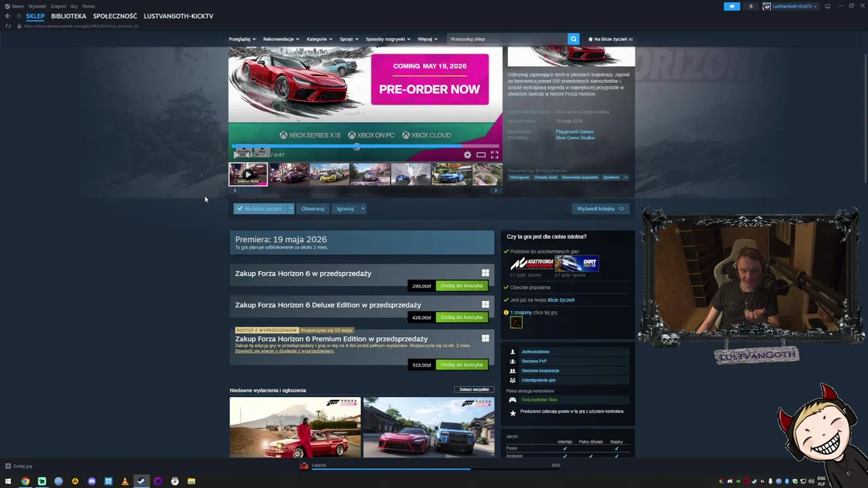Add Forza Horizon 6 standard edition to cart
The width and height of the screenshot is (868, 488).
[x=461, y=286]
